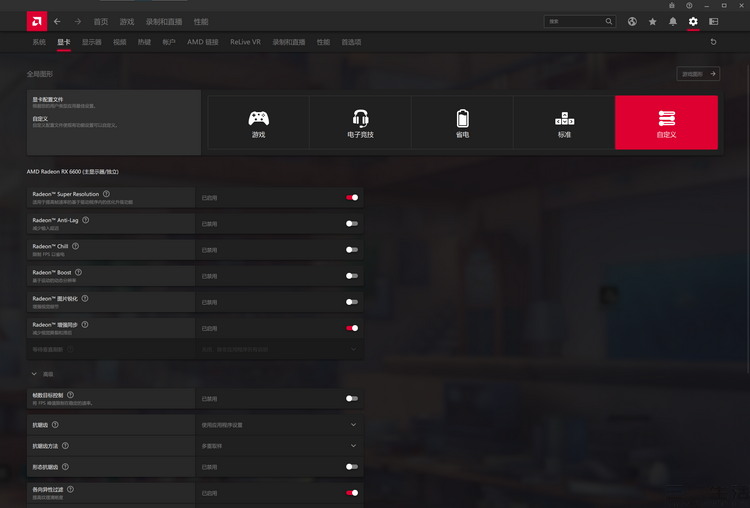Select the 省电 battery profile tile
The width and height of the screenshot is (750, 508).
tap(462, 122)
